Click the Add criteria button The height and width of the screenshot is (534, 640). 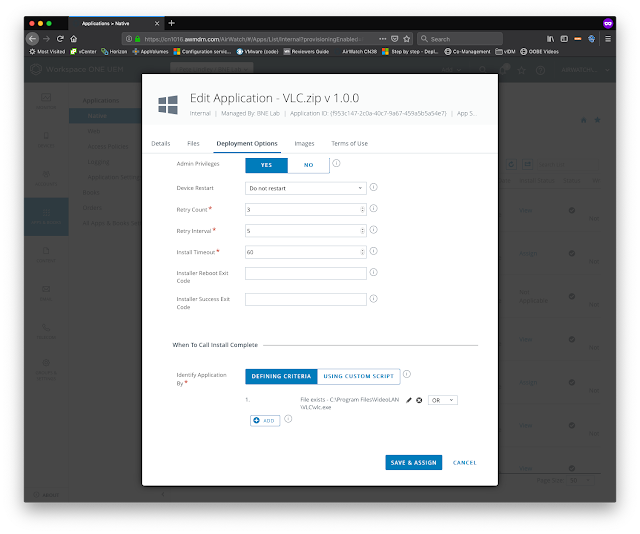(x=265, y=421)
